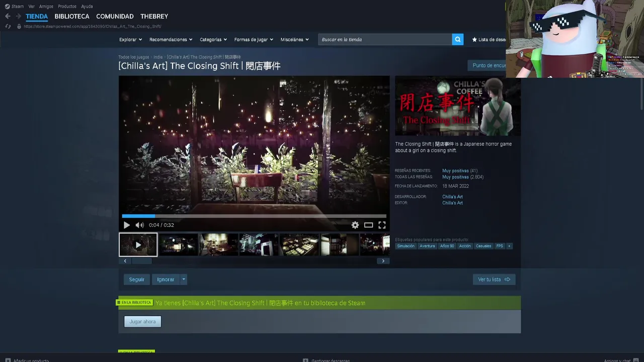This screenshot has width=644, height=362.
Task: Play the trailer video
Action: click(x=127, y=225)
